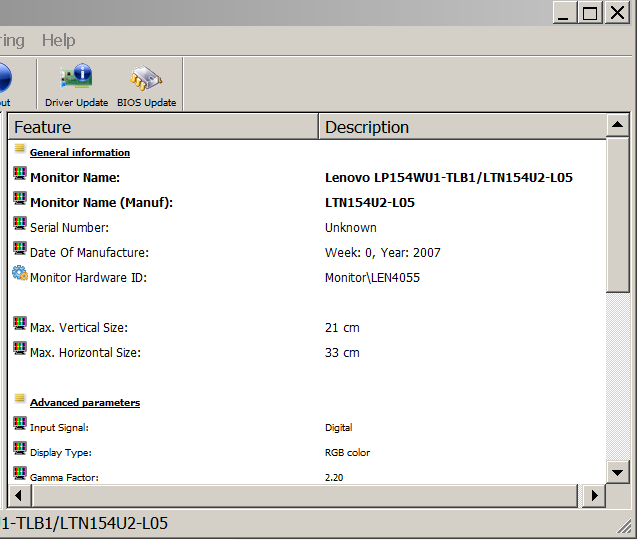The image size is (637, 540).
Task: Click the vertical scrollbar up arrow
Action: click(618, 125)
